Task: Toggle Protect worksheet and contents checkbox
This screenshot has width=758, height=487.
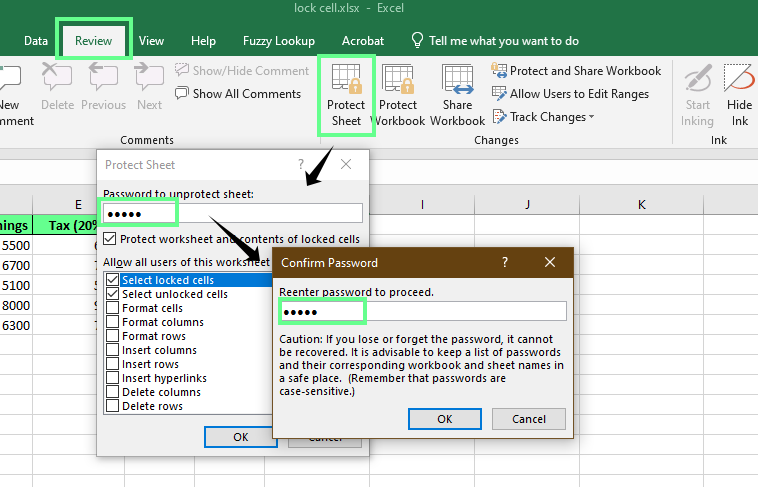Action: pyautogui.click(x=110, y=240)
